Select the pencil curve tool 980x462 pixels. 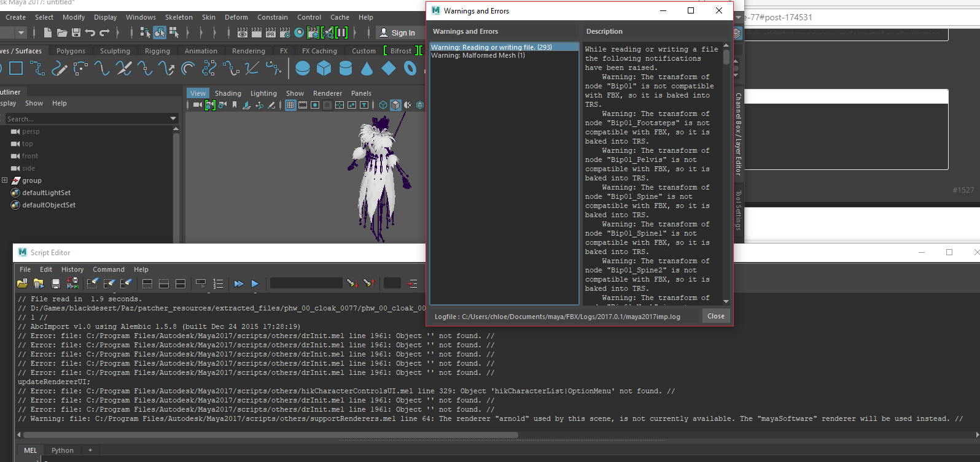(x=60, y=68)
